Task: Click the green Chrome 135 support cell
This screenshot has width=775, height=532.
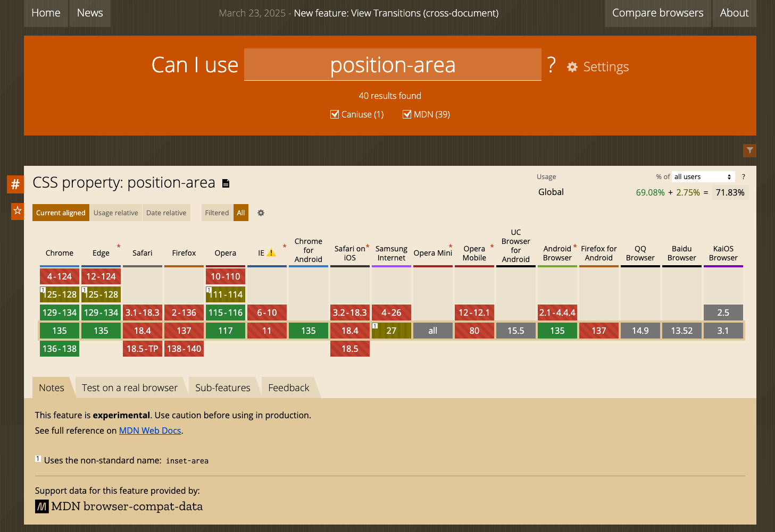Action: 60,331
